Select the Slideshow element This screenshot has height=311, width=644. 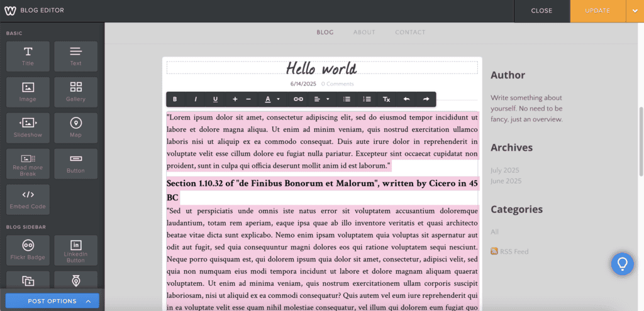[x=28, y=128]
